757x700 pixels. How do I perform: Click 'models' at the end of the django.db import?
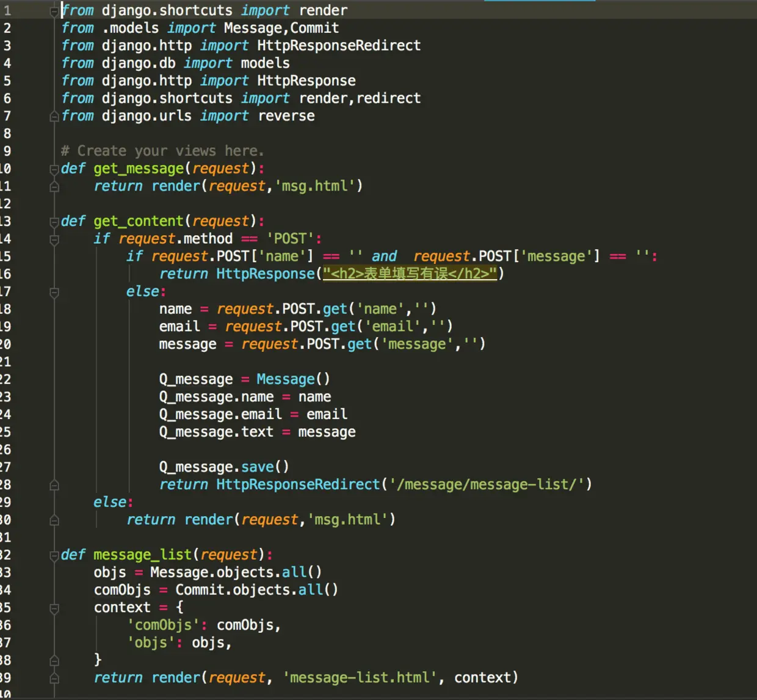265,64
